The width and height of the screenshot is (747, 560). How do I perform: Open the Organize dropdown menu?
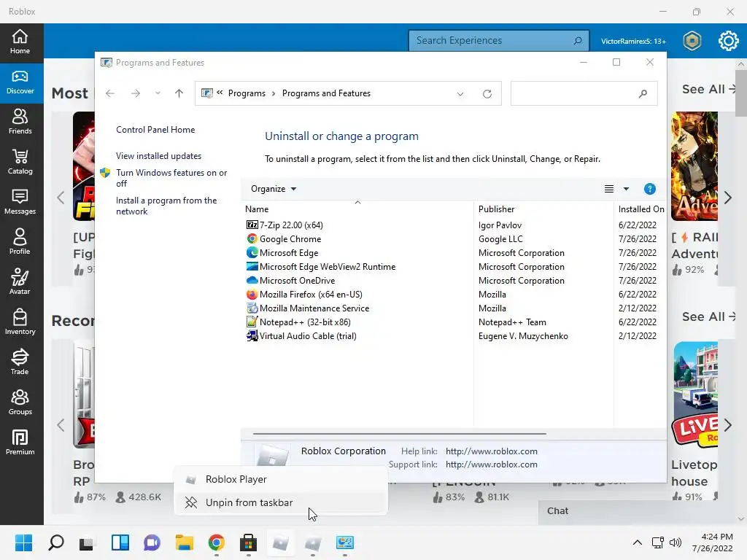274,189
